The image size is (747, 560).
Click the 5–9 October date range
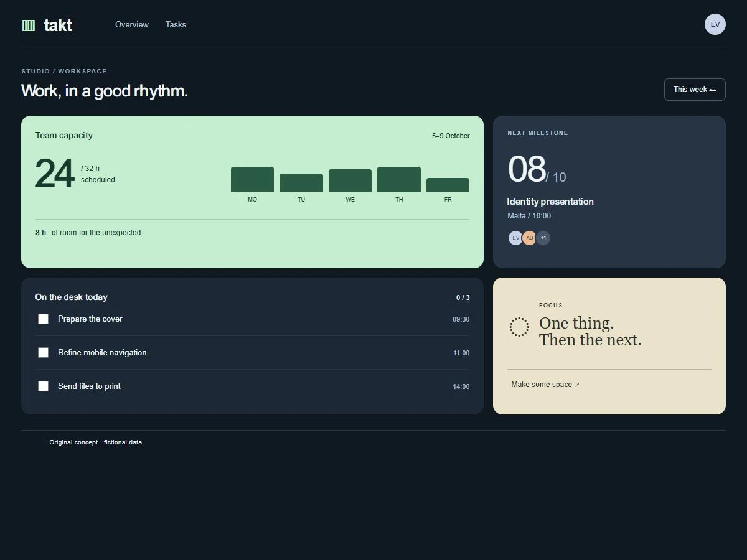click(x=451, y=136)
